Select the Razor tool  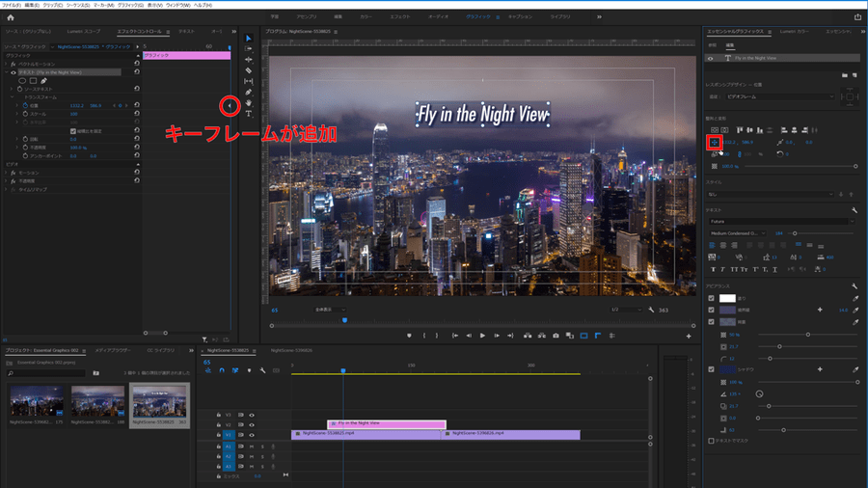[248, 70]
